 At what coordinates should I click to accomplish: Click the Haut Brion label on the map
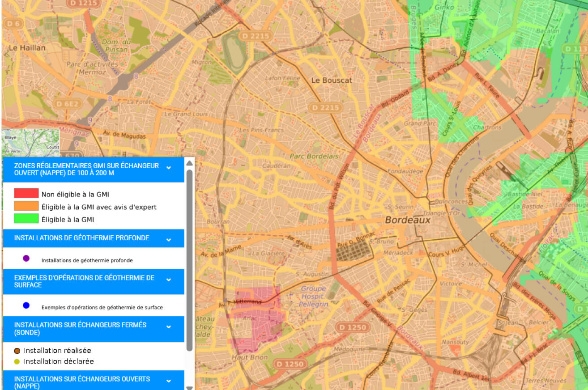click(x=250, y=357)
